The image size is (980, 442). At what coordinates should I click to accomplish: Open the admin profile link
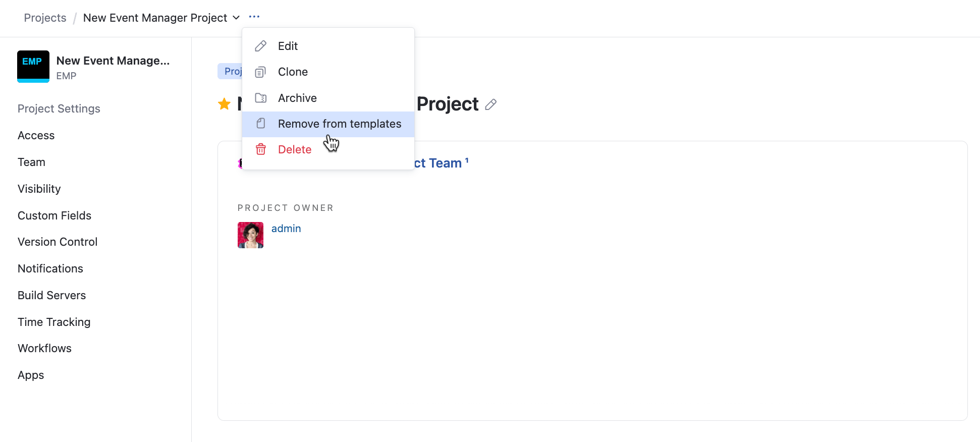pyautogui.click(x=286, y=228)
